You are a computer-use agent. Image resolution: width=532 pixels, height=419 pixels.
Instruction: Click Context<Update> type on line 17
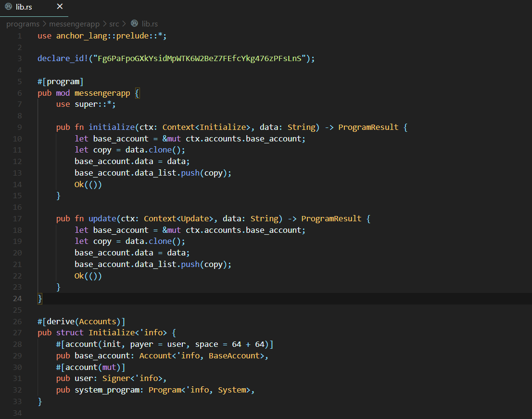click(x=178, y=219)
